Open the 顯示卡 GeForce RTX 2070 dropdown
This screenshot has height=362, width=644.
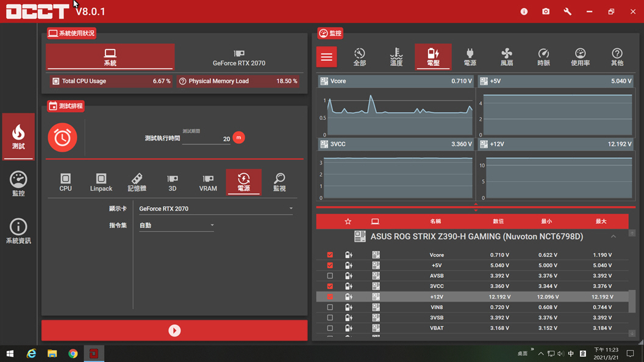pos(216,208)
